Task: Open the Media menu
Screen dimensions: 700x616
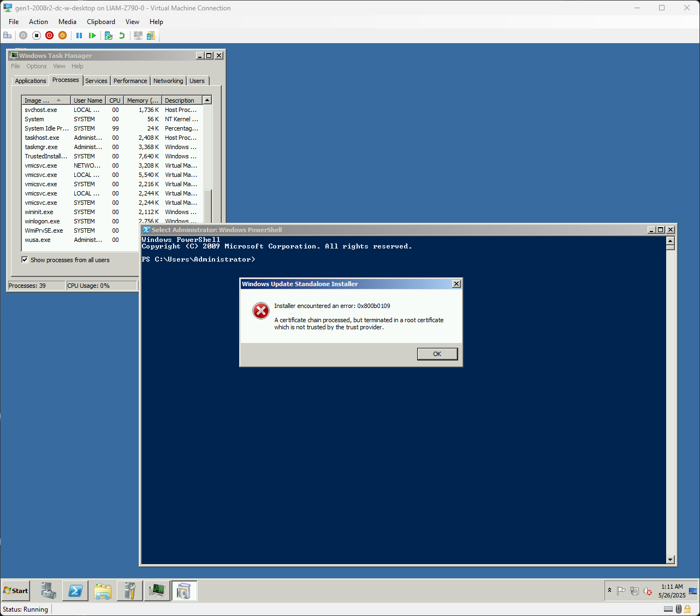Action: tap(67, 22)
